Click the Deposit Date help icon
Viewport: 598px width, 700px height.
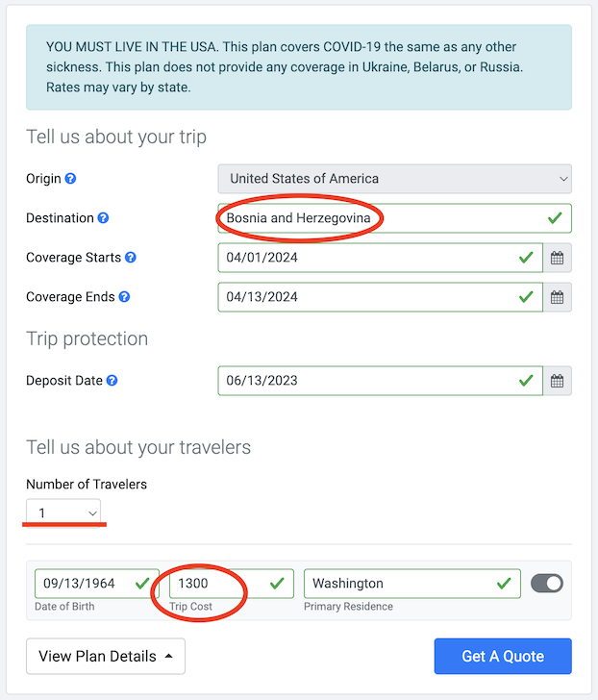tap(112, 381)
